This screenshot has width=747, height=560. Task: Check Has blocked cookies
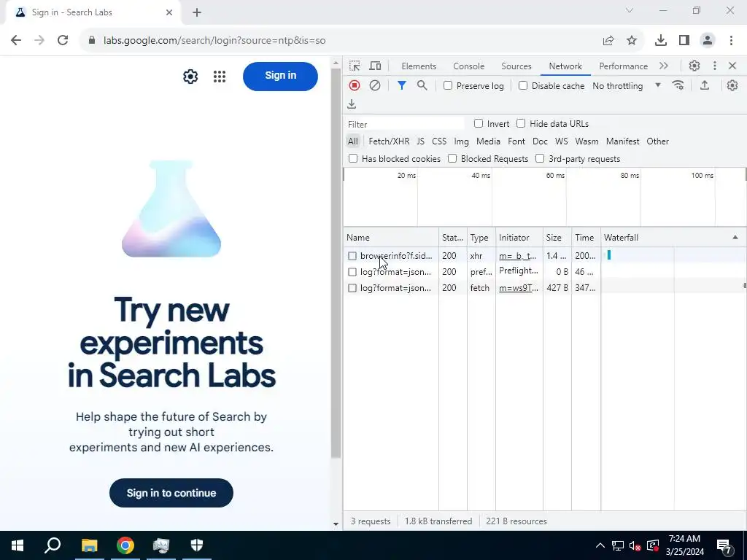pos(353,158)
